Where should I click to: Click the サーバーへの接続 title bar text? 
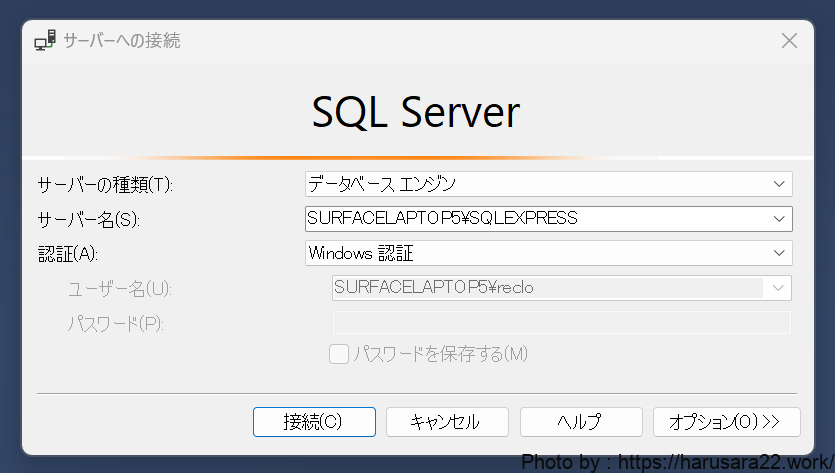[121, 41]
